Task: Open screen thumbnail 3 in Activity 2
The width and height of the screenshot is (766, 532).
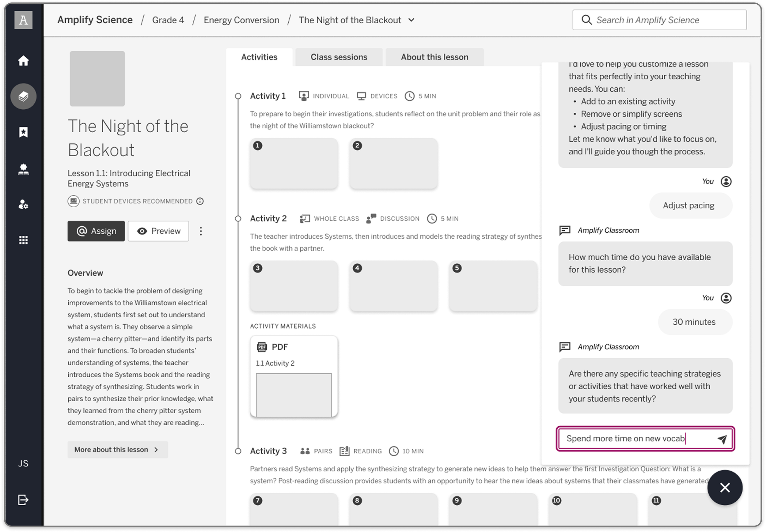Action: point(294,286)
